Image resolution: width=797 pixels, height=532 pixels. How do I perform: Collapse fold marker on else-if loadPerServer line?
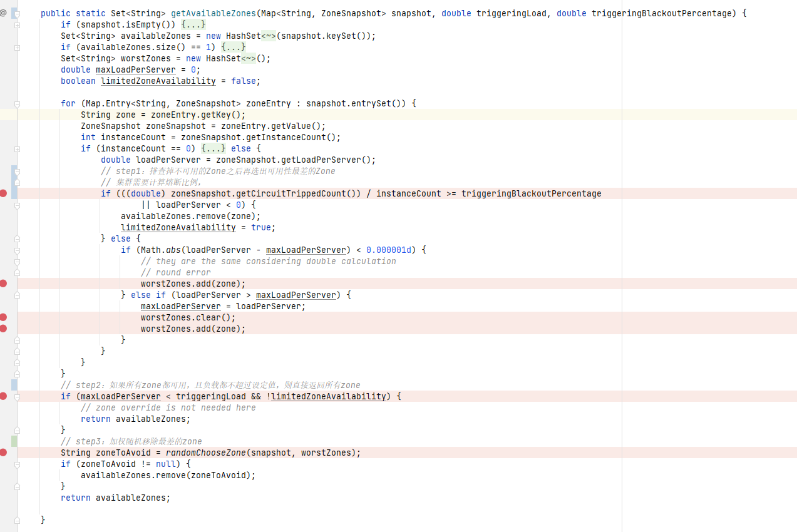[17, 295]
